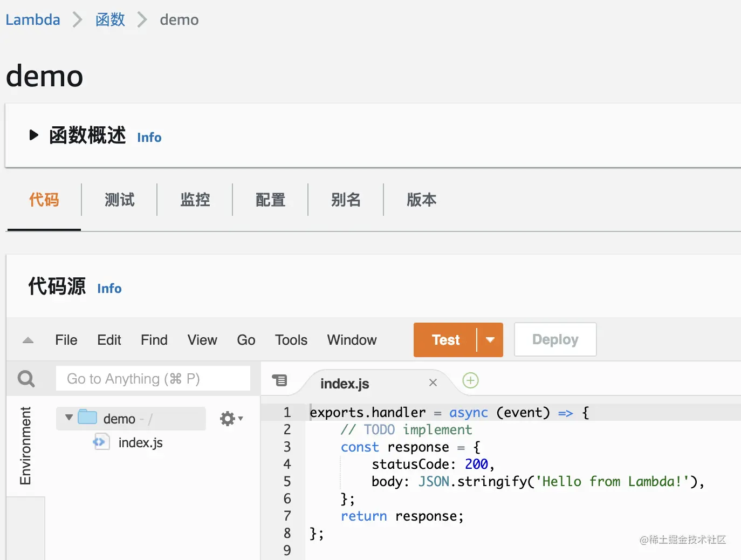Click the tab list icon beside index.js
Screen dimensions: 741x560
tap(279, 380)
